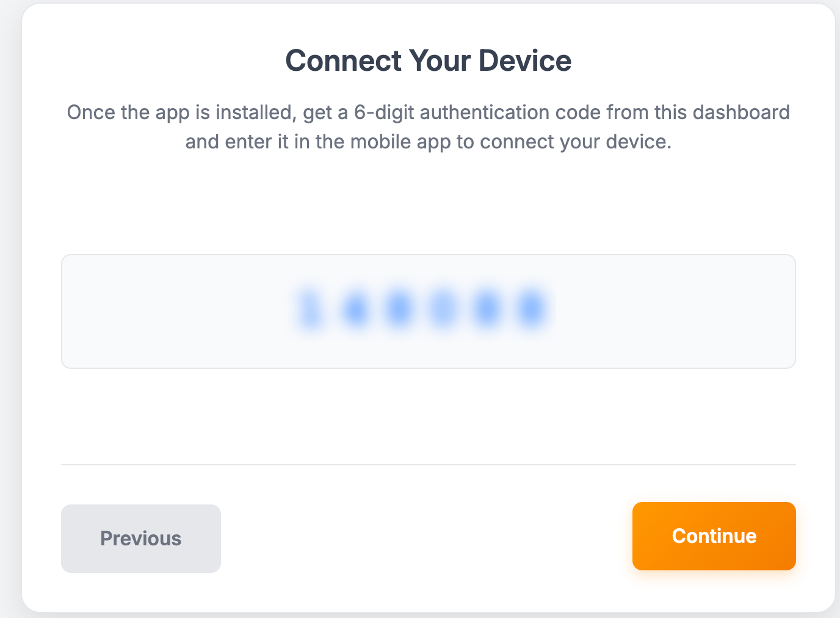Click the fourth blurred code digit
This screenshot has width=840, height=618.
tap(443, 310)
